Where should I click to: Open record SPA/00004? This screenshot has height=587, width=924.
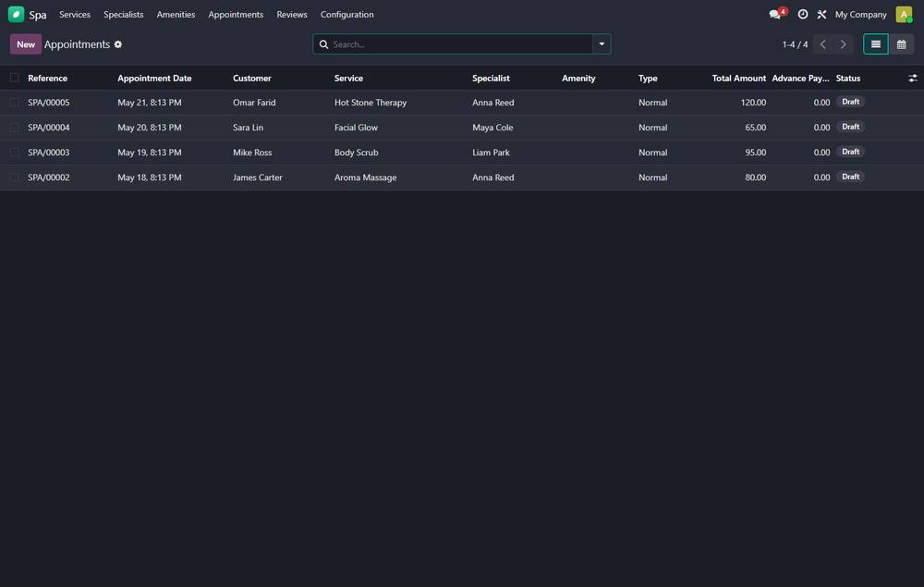coord(49,128)
